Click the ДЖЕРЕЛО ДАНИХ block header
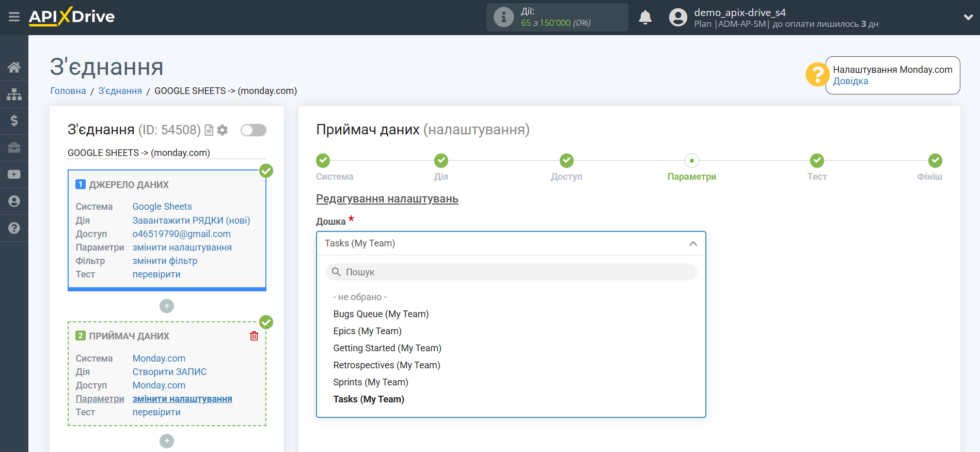980x452 pixels. (129, 185)
